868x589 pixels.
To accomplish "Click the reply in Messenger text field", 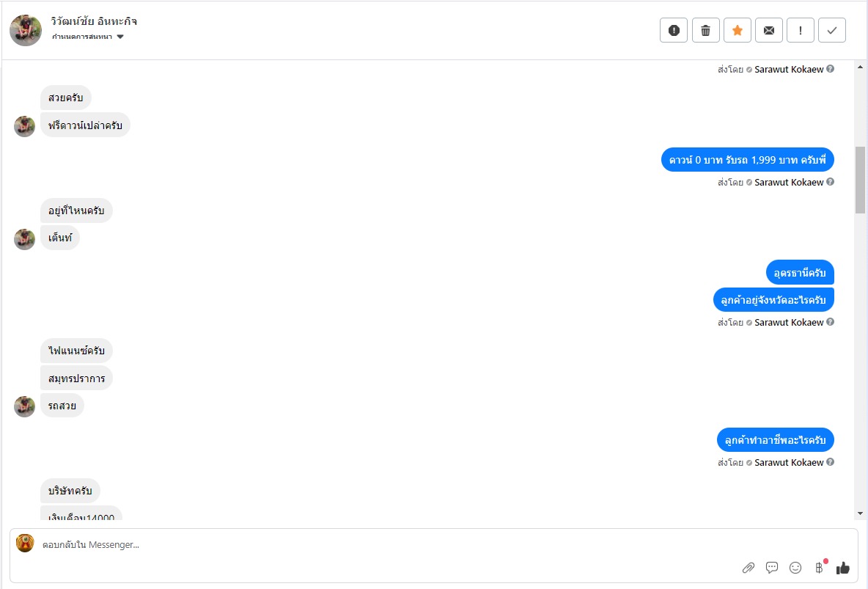I will click(x=367, y=545).
